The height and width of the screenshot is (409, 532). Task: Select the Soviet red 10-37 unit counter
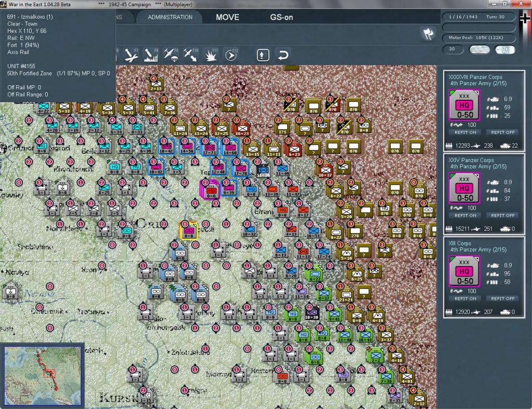click(x=325, y=170)
